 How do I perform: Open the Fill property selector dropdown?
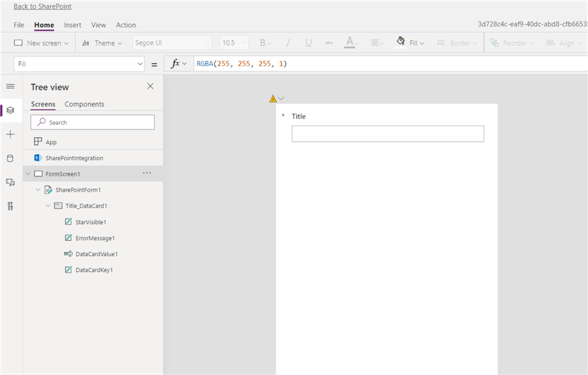pyautogui.click(x=79, y=64)
